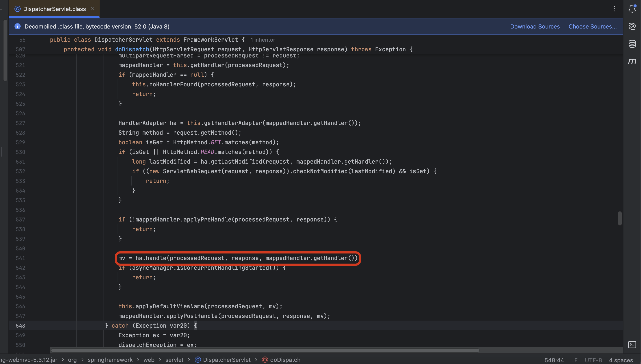Screen dimensions: 641x364
Task: Click the 548:44 caret position indicator
Action: (x=554, y=360)
